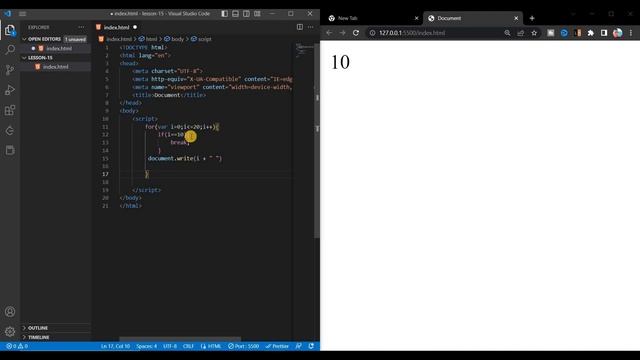The image size is (640, 360).
Task: Open the Search view in the activity bar
Action: [10, 50]
